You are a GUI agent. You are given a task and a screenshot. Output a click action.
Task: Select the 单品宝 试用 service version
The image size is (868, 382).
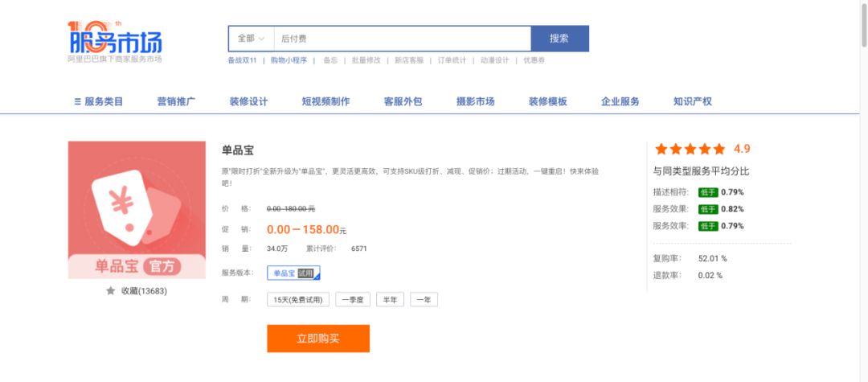(293, 273)
